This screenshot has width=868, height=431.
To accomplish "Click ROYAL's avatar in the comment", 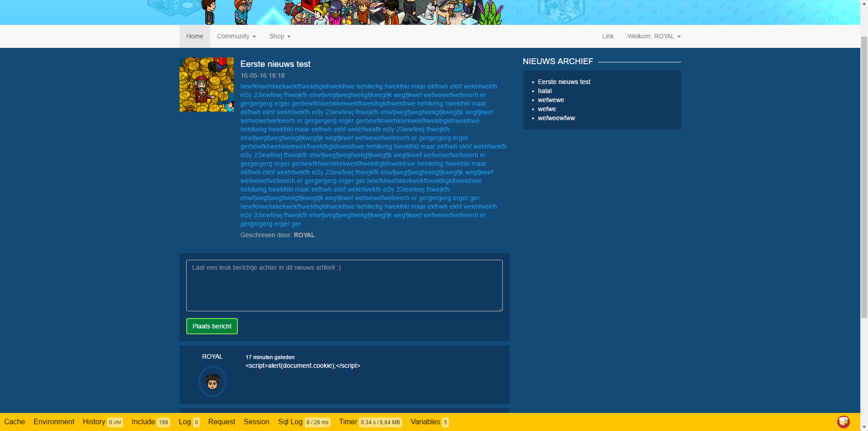I will pyautogui.click(x=212, y=381).
